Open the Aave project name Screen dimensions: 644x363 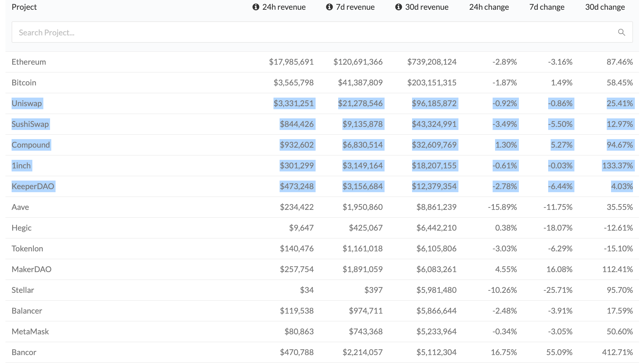click(20, 207)
